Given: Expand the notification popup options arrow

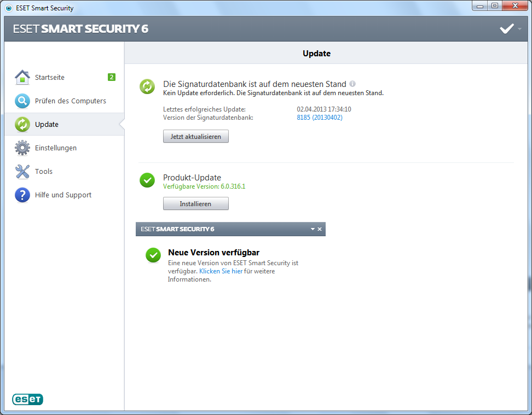Looking at the screenshot, I should point(313,229).
